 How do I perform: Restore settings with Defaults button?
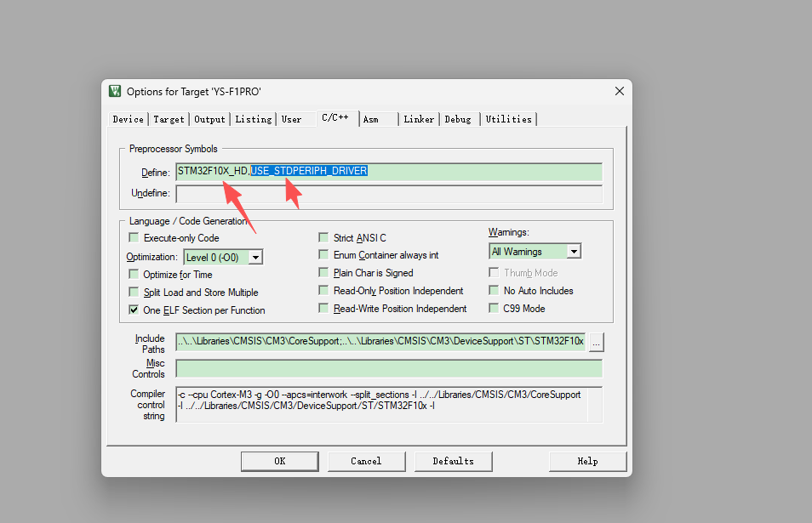(x=453, y=461)
